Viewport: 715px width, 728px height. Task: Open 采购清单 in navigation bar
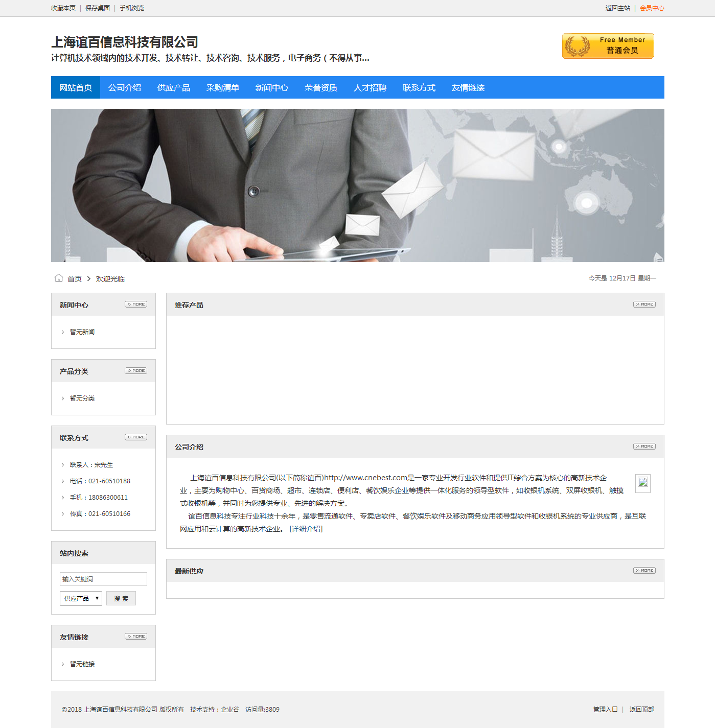(x=223, y=87)
